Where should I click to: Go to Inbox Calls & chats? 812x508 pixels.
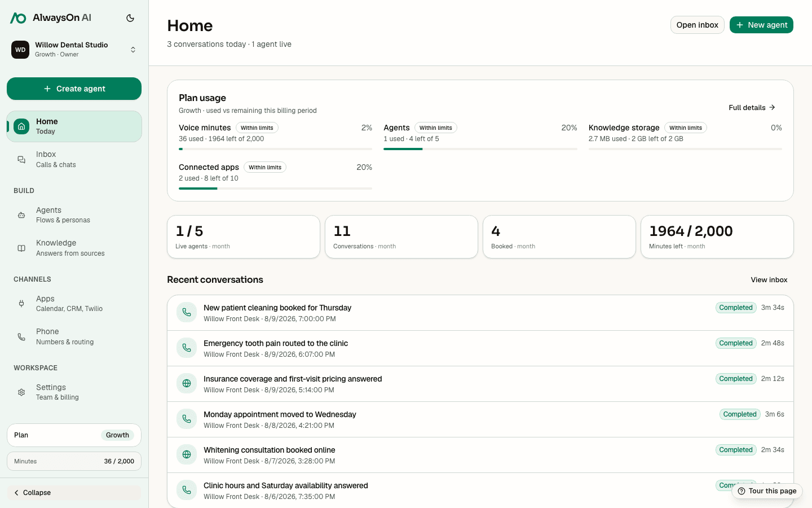click(74, 159)
